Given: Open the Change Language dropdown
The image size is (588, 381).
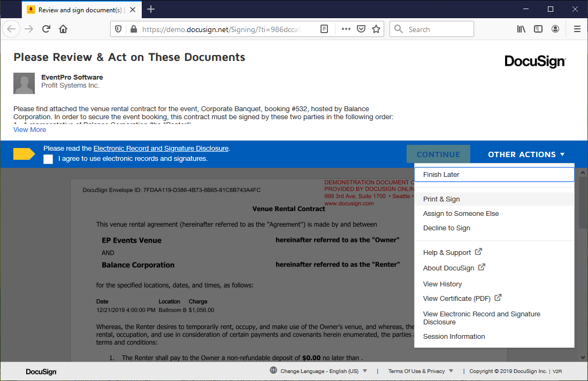Looking at the screenshot, I should click(324, 371).
